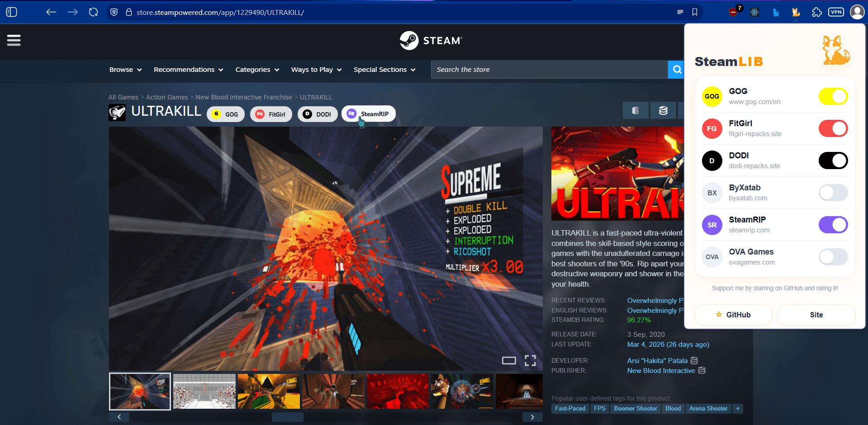
Task: Reload the Steam store page
Action: tap(93, 12)
